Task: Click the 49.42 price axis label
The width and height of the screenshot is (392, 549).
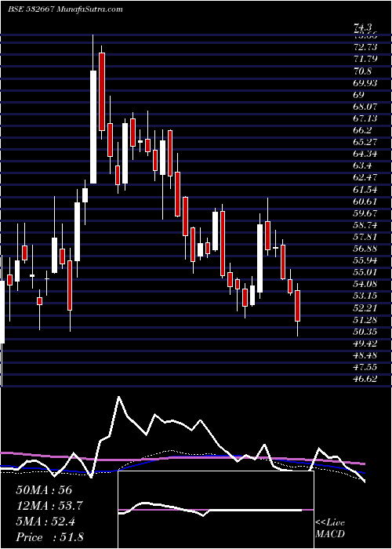Action: point(365,344)
